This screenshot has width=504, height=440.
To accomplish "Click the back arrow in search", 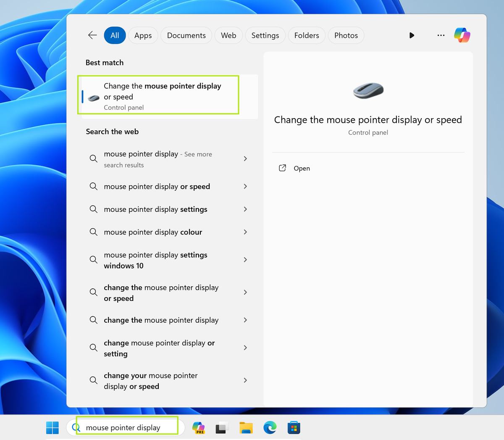I will (92, 35).
